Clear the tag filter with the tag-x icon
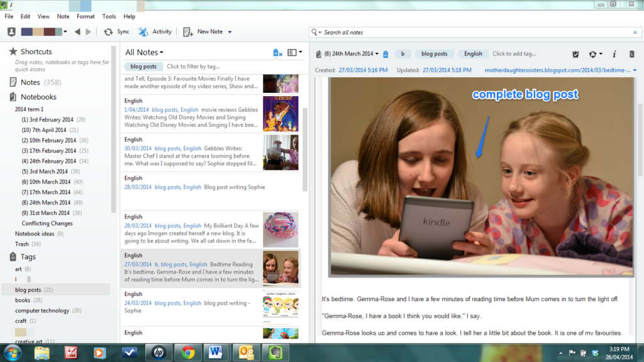Viewport: 644px width, 362px height. tap(277, 53)
